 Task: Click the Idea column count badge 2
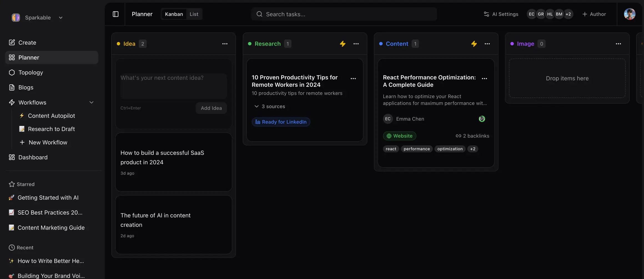(x=142, y=44)
